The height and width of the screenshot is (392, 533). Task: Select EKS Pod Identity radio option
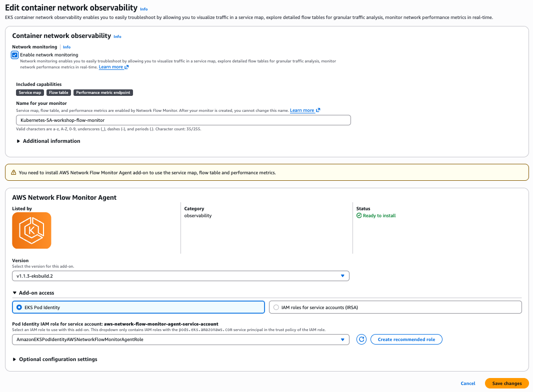pyautogui.click(x=138, y=307)
